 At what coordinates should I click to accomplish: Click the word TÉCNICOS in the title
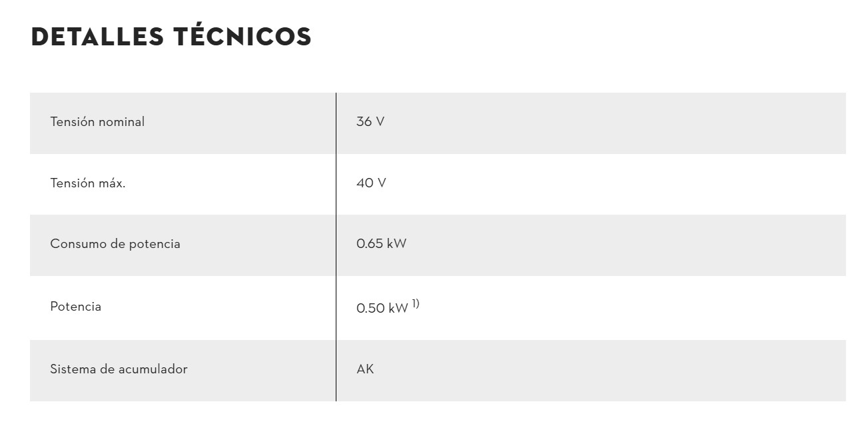click(x=242, y=37)
